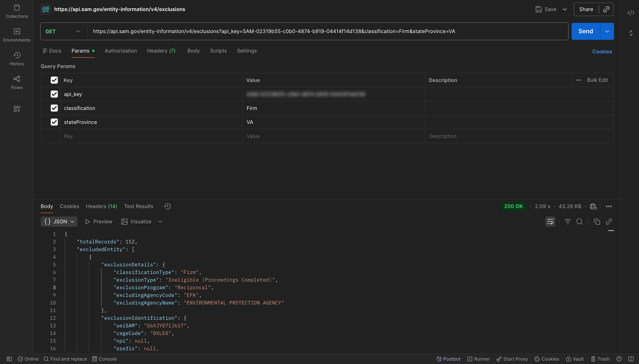The image size is (639, 364).
Task: Click the response link icon
Action: (609, 221)
